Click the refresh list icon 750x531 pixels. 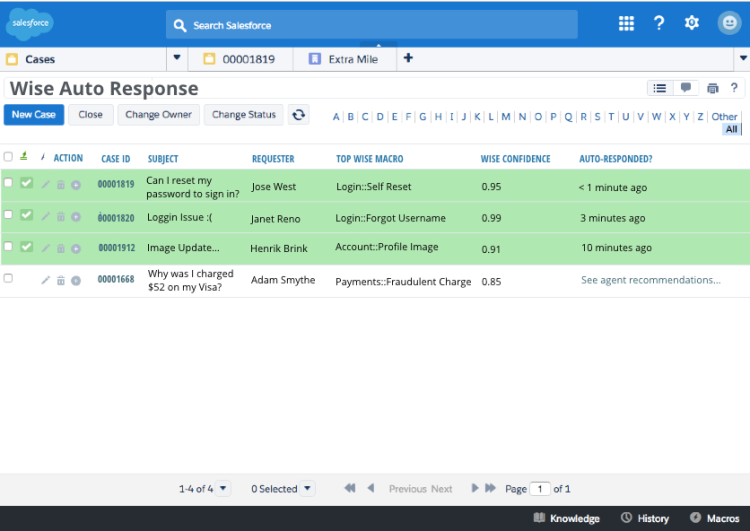coord(298,115)
